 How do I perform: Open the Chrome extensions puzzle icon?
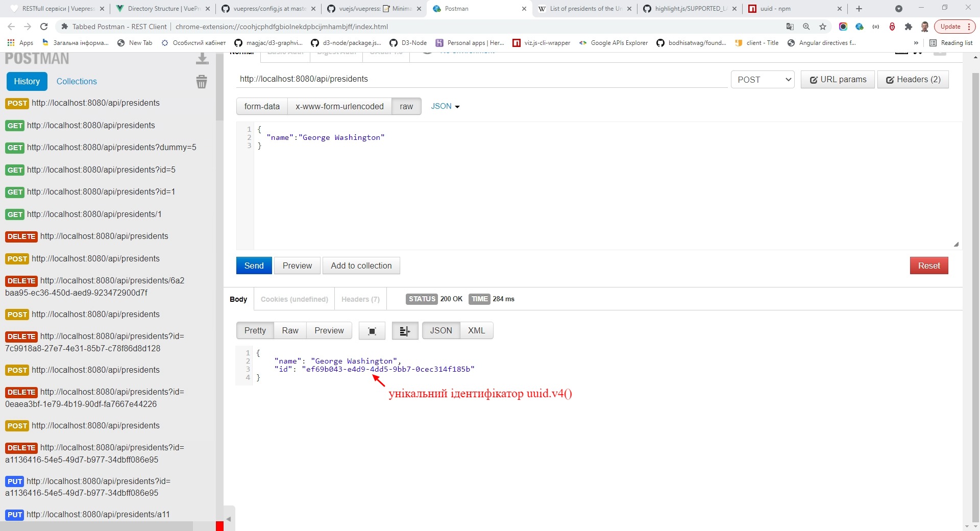click(908, 27)
